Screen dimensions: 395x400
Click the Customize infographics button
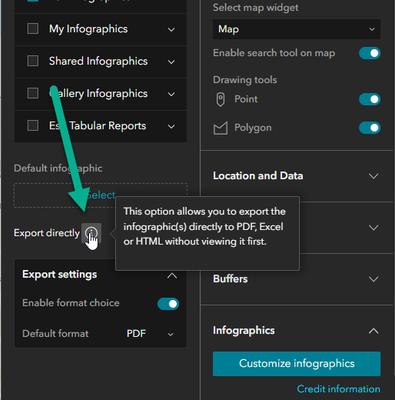296,364
